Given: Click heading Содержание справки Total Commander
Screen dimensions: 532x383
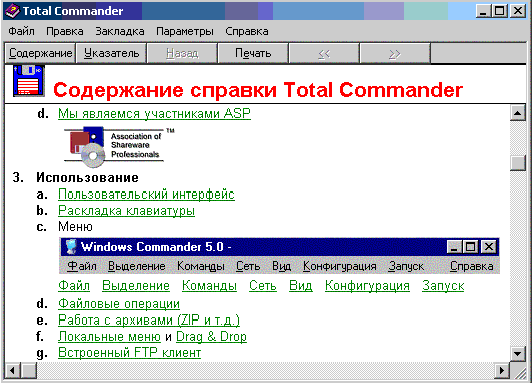Looking at the screenshot, I should click(x=258, y=90).
